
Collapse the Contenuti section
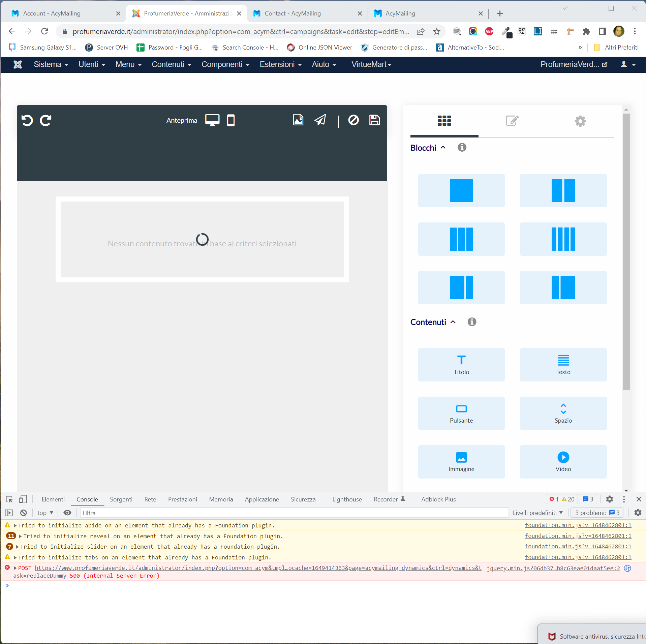point(433,322)
